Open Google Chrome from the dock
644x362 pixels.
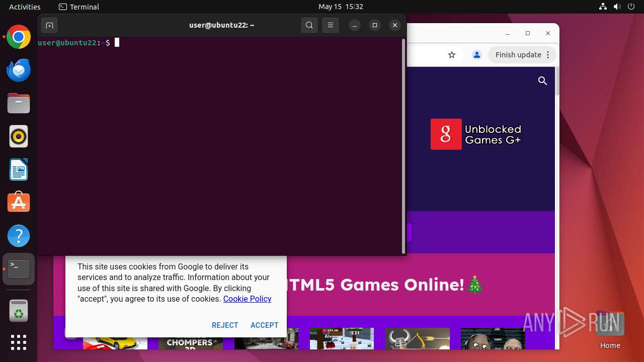pyautogui.click(x=19, y=37)
